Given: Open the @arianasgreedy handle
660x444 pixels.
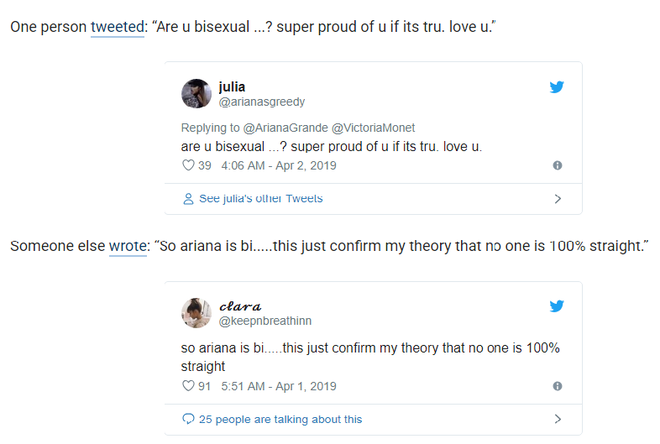Looking at the screenshot, I should click(x=261, y=102).
